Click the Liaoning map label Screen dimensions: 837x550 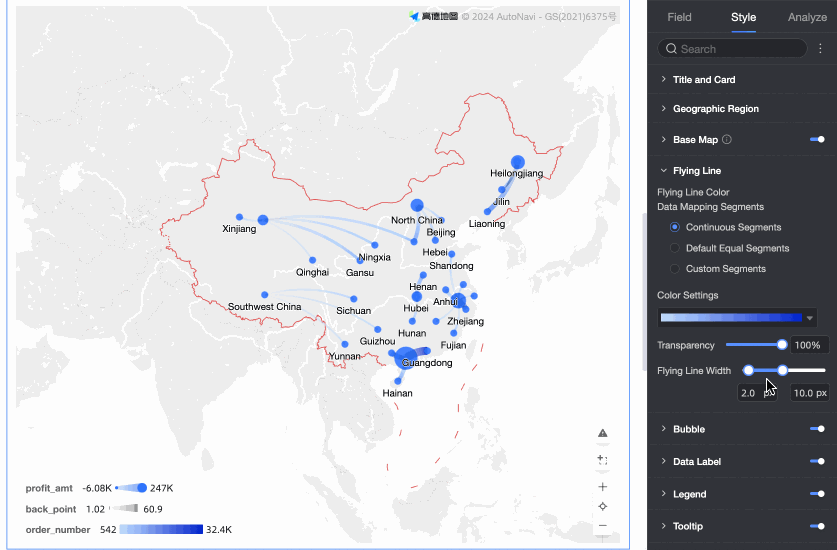[487, 224]
